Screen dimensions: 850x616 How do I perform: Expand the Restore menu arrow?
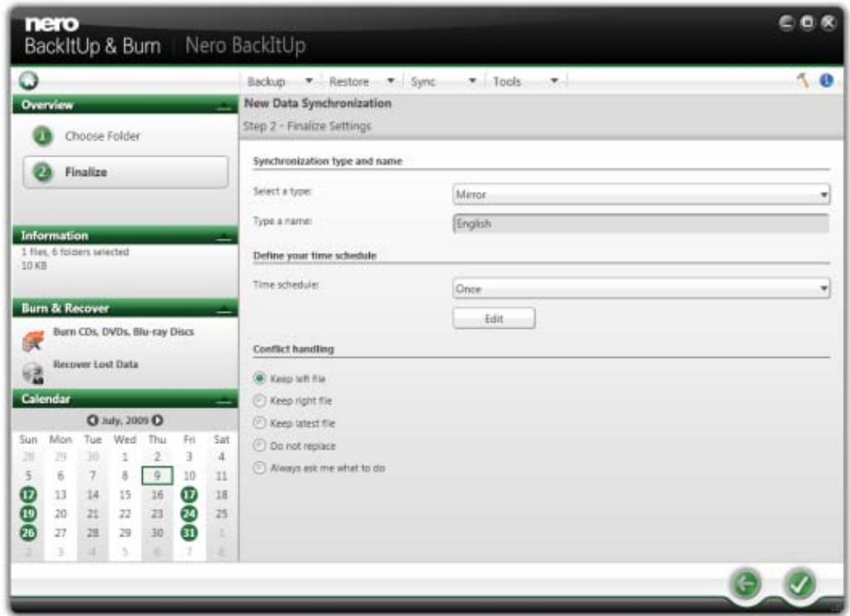coord(391,81)
